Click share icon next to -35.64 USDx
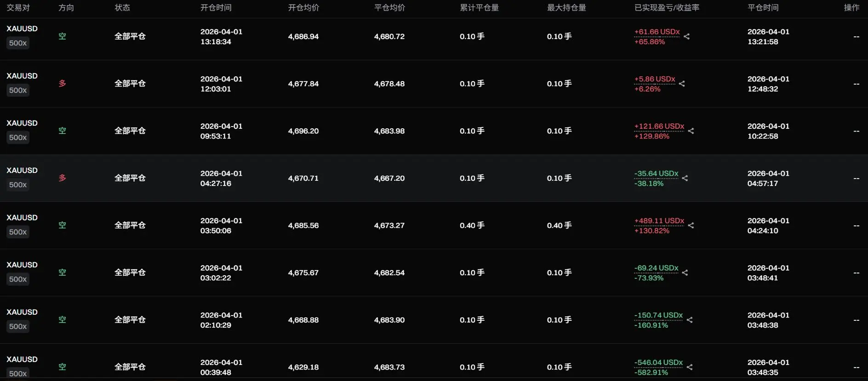 [685, 178]
